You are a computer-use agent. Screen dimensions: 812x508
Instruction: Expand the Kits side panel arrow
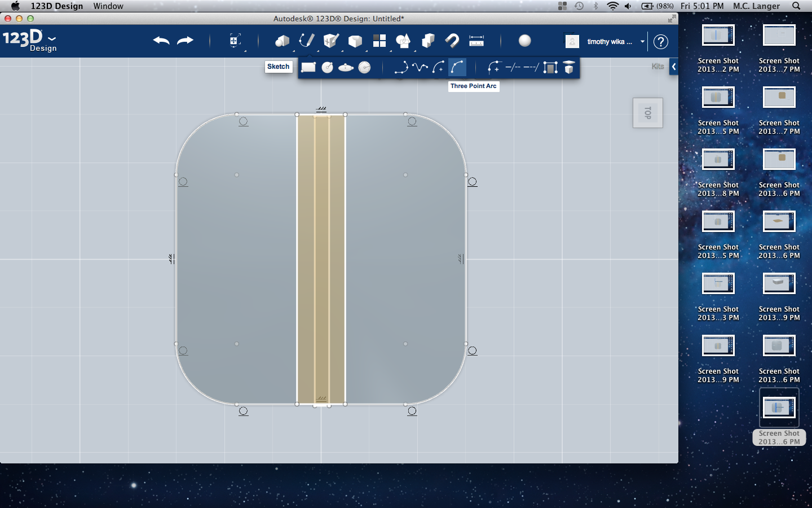click(x=674, y=67)
